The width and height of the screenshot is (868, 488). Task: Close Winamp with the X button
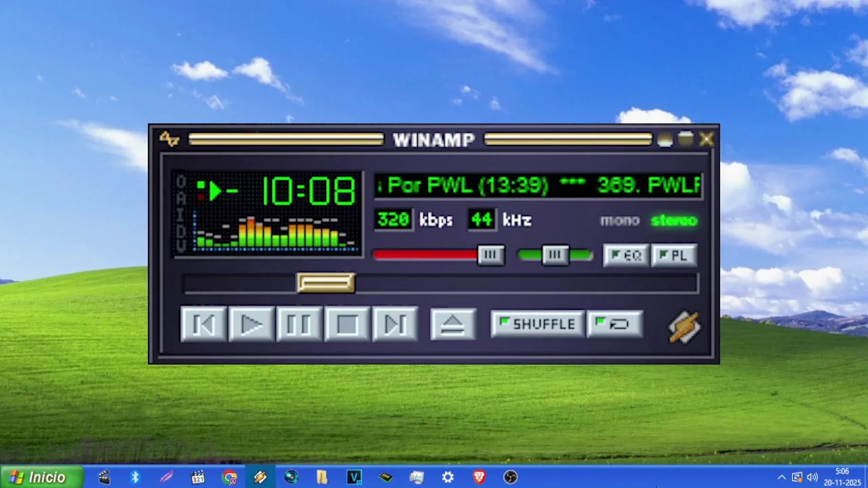click(x=707, y=139)
